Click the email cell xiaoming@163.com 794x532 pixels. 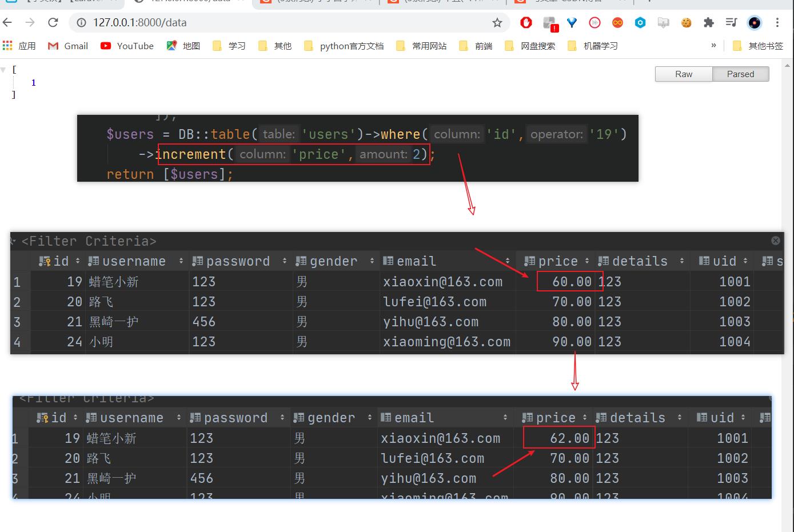click(x=446, y=342)
